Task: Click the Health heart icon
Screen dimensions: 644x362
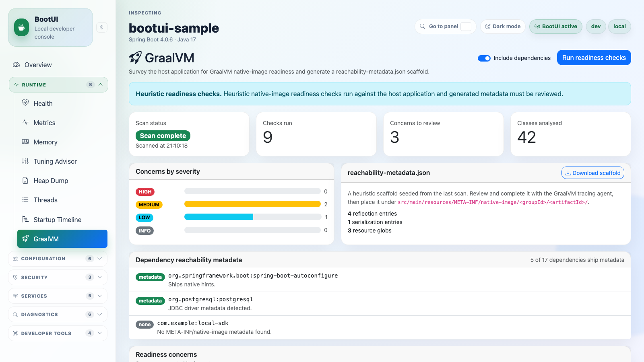Action: click(x=25, y=103)
